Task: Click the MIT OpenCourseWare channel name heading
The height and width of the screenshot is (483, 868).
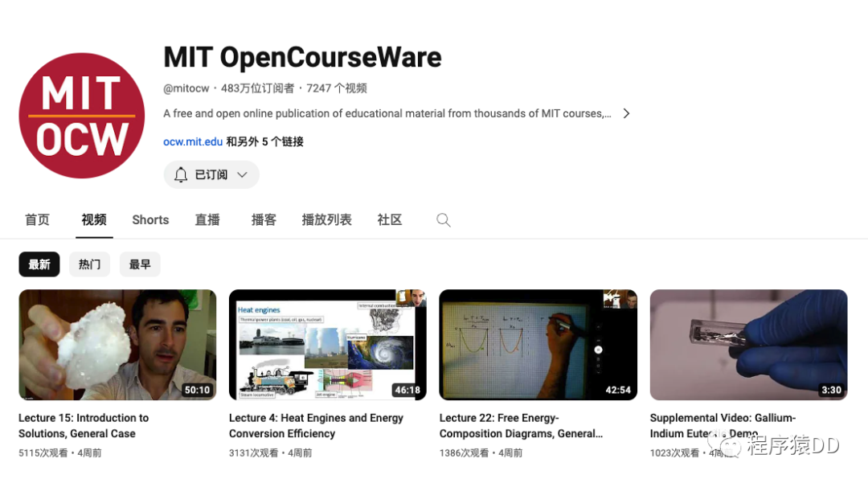Action: pos(302,57)
